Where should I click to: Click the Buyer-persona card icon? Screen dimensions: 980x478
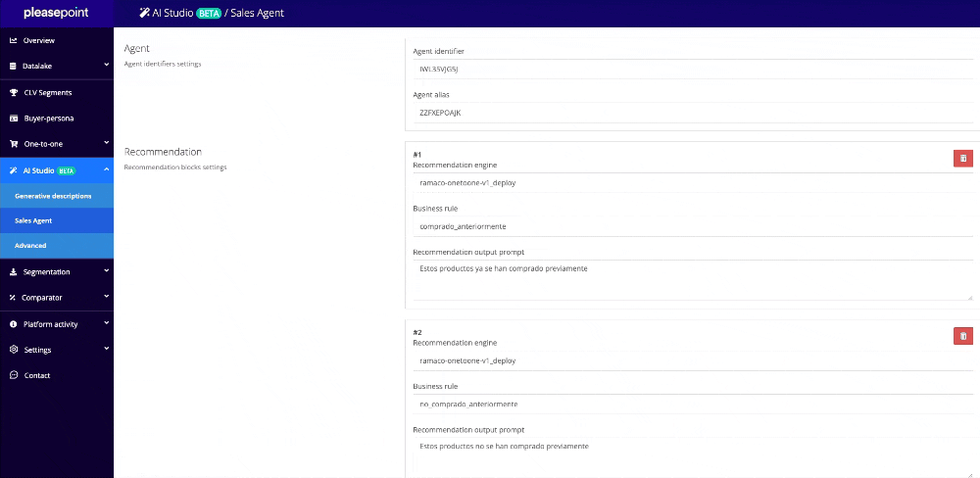pyautogui.click(x=14, y=118)
